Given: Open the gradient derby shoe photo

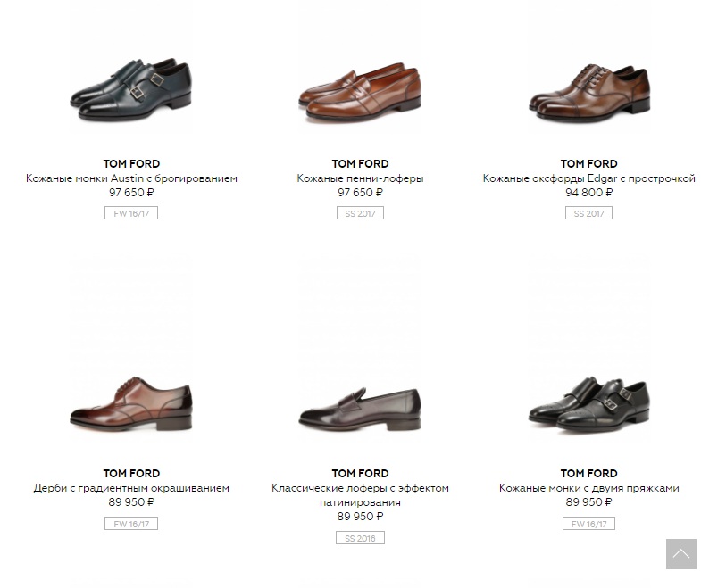Looking at the screenshot, I should click(131, 404).
